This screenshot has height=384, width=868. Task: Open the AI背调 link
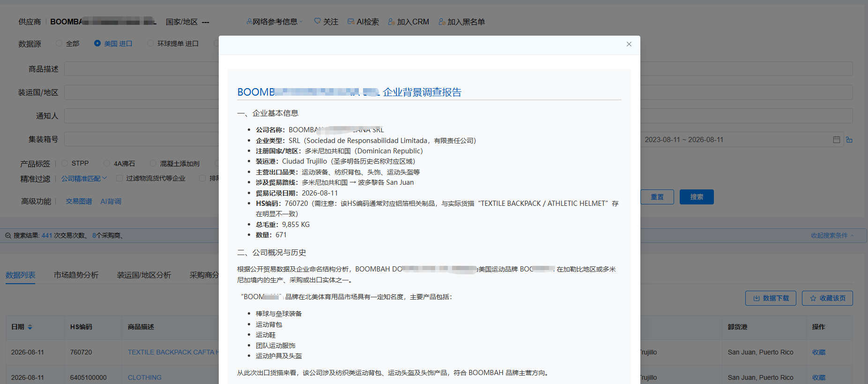[x=111, y=201]
